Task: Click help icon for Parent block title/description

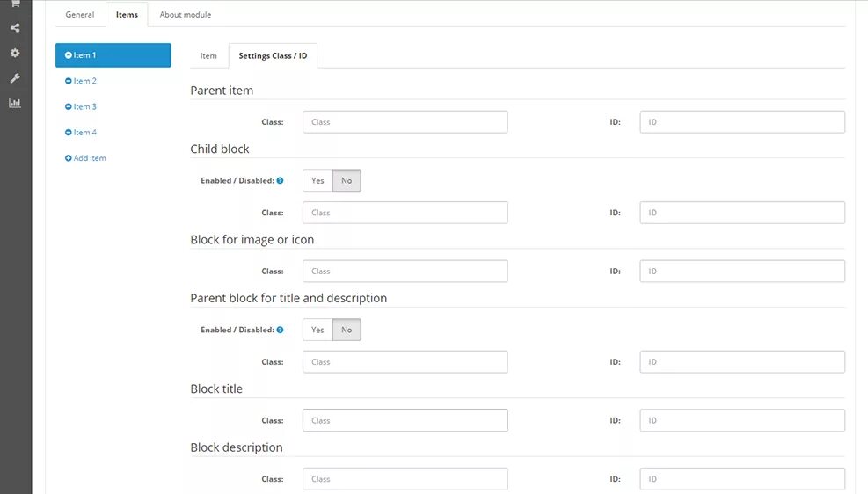Action: coord(280,330)
